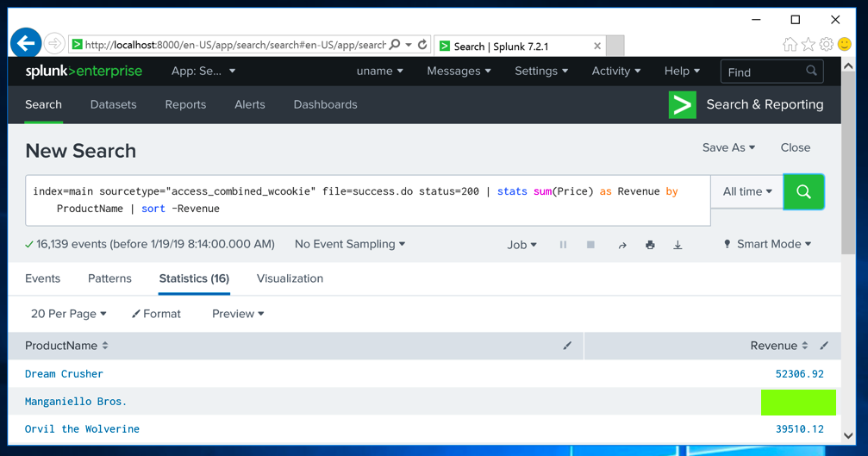Open the 20 Per Page dropdown

click(69, 314)
